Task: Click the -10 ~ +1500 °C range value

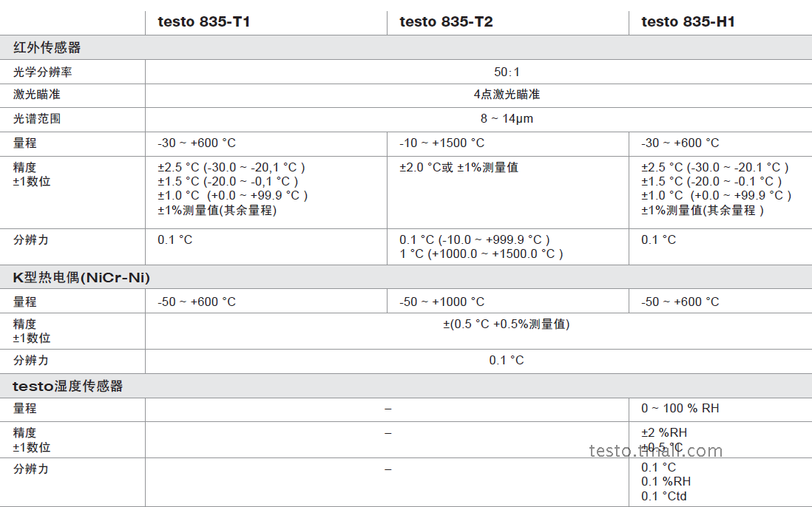Action: coord(442,143)
